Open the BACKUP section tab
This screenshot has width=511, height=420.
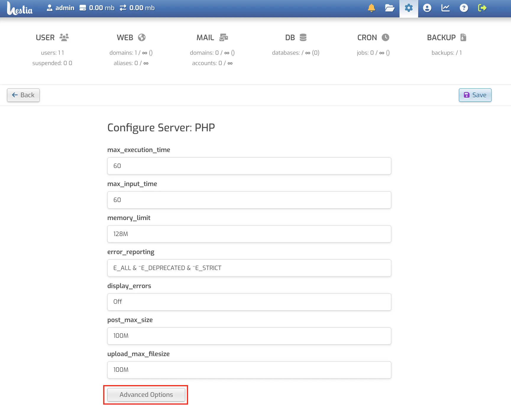447,38
